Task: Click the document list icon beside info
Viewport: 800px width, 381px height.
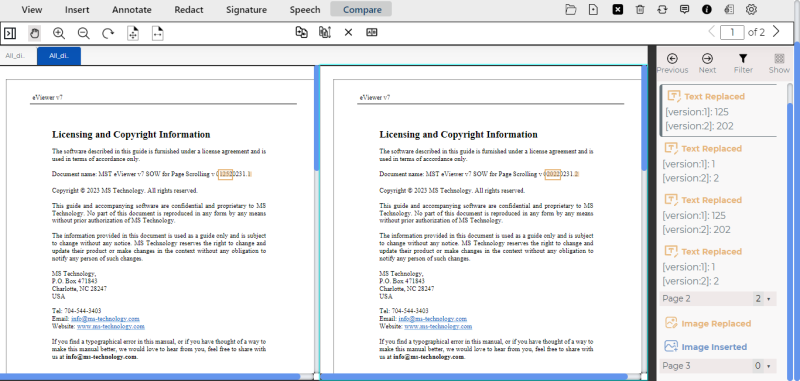Action: point(729,10)
